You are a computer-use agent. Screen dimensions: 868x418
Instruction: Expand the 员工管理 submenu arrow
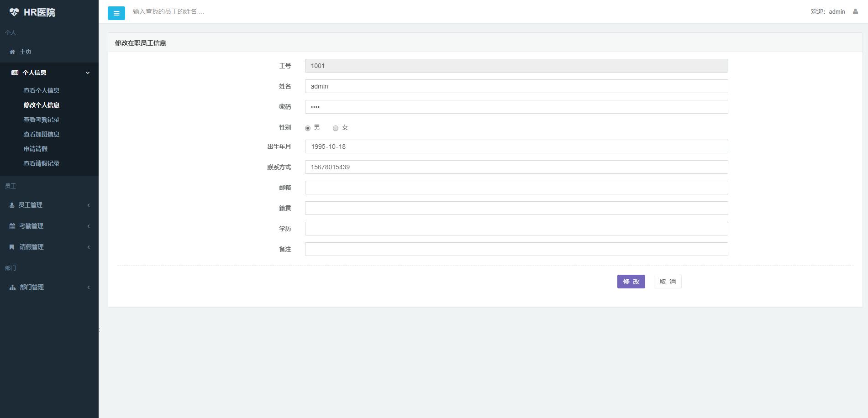pyautogui.click(x=89, y=205)
